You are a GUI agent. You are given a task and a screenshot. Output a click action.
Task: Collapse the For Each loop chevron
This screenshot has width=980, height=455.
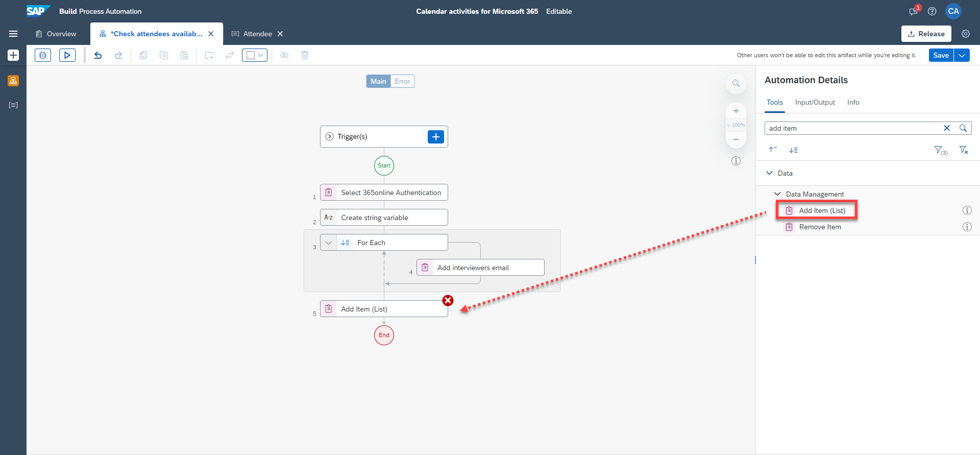[x=328, y=243]
